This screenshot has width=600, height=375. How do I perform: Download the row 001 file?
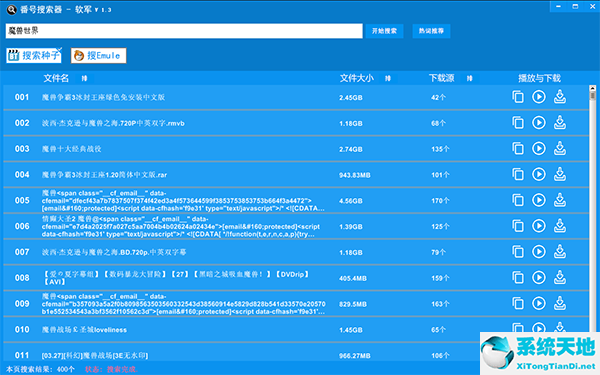click(x=560, y=97)
